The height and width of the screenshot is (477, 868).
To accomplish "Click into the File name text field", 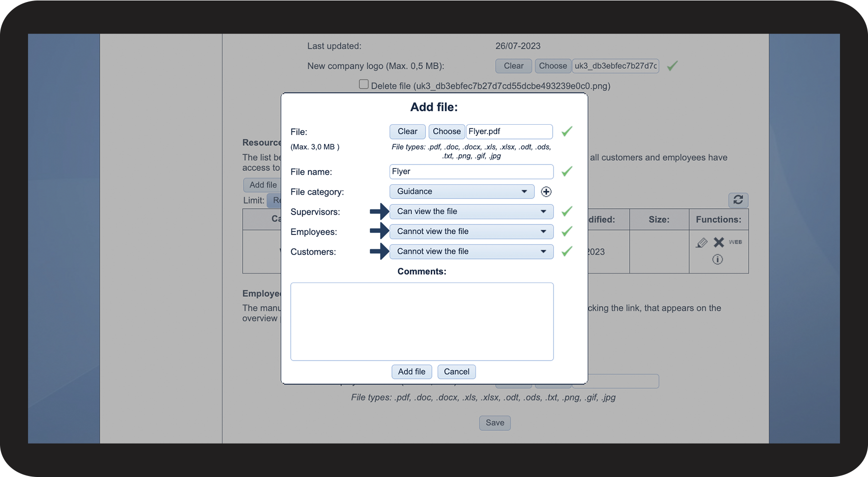I will [x=471, y=171].
